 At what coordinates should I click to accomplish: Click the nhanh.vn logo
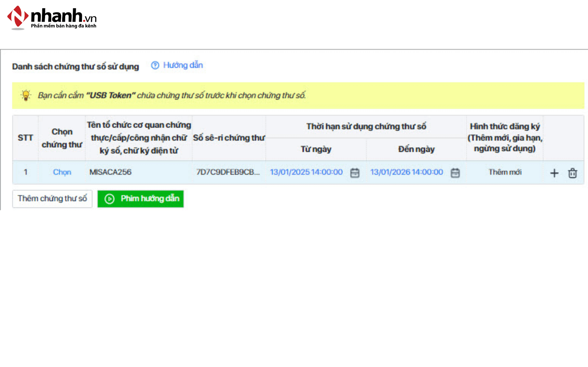pyautogui.click(x=52, y=18)
